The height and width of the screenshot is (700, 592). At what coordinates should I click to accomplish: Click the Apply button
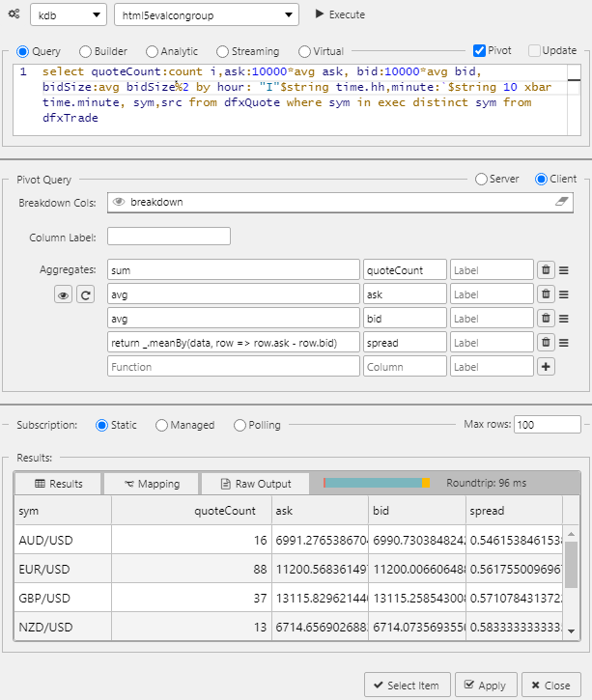pyautogui.click(x=485, y=686)
